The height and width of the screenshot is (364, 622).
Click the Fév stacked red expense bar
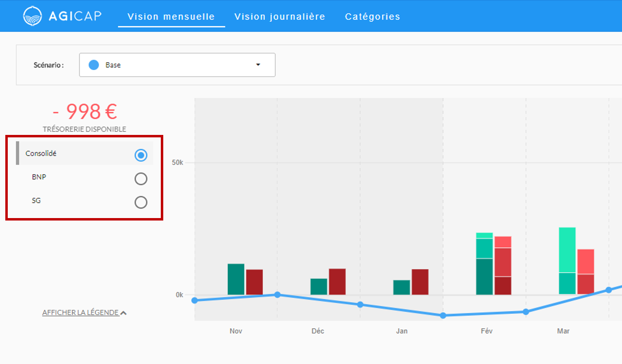point(503,265)
